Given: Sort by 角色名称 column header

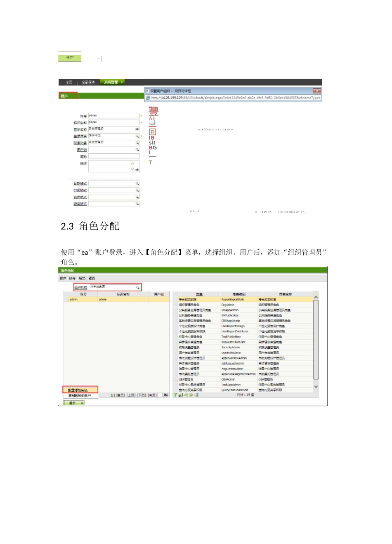Looking at the screenshot, I should [x=285, y=294].
